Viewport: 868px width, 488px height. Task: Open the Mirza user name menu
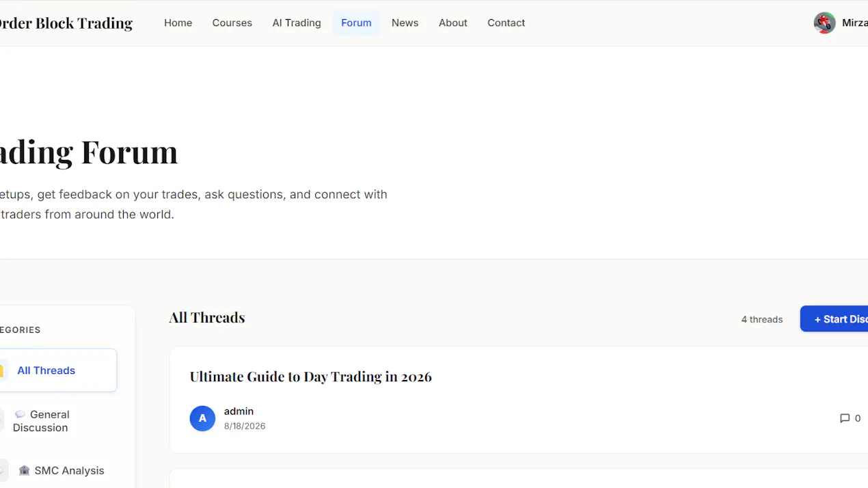point(855,23)
